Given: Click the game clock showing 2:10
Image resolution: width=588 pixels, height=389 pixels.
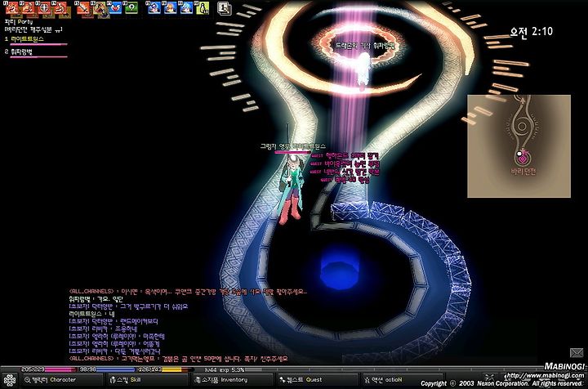Looking at the screenshot, I should point(532,32).
